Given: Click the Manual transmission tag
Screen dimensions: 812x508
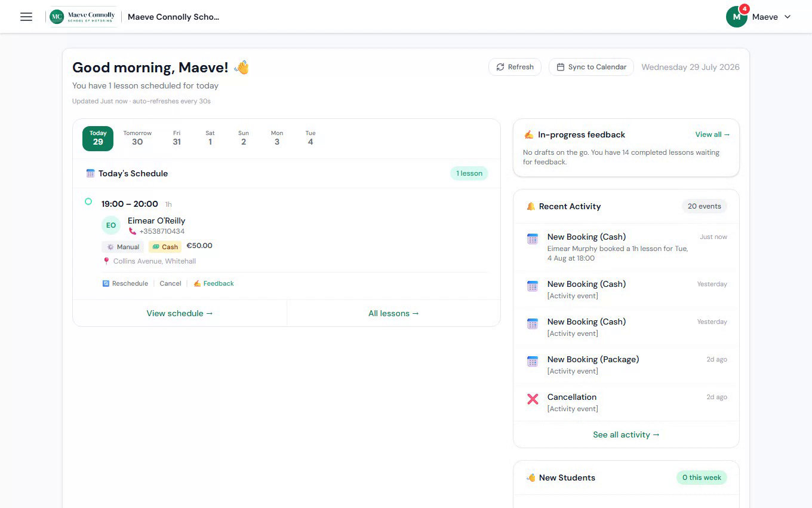Looking at the screenshot, I should (122, 247).
